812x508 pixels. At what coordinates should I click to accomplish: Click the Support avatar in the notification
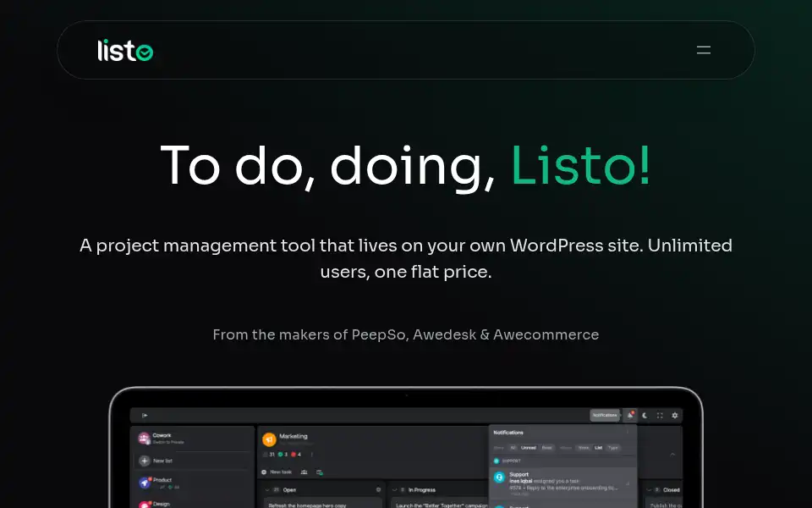pyautogui.click(x=499, y=478)
